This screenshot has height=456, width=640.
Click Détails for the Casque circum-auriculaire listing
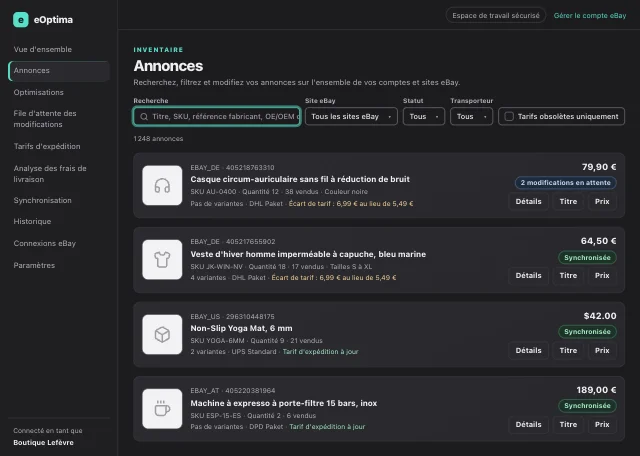(x=528, y=201)
